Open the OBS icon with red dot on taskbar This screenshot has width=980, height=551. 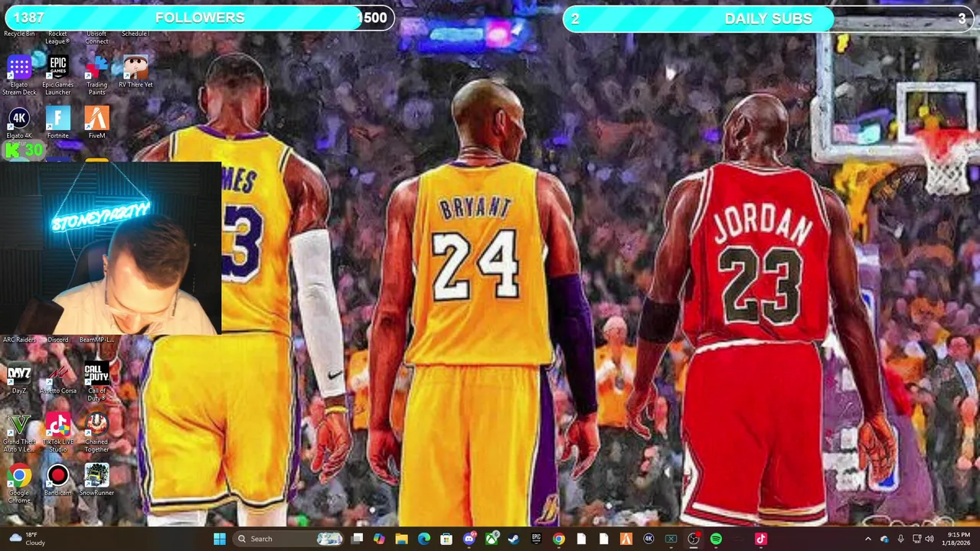pos(694,539)
